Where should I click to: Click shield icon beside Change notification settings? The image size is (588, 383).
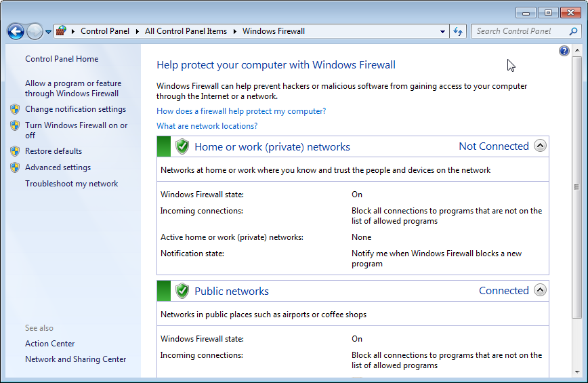click(15, 109)
